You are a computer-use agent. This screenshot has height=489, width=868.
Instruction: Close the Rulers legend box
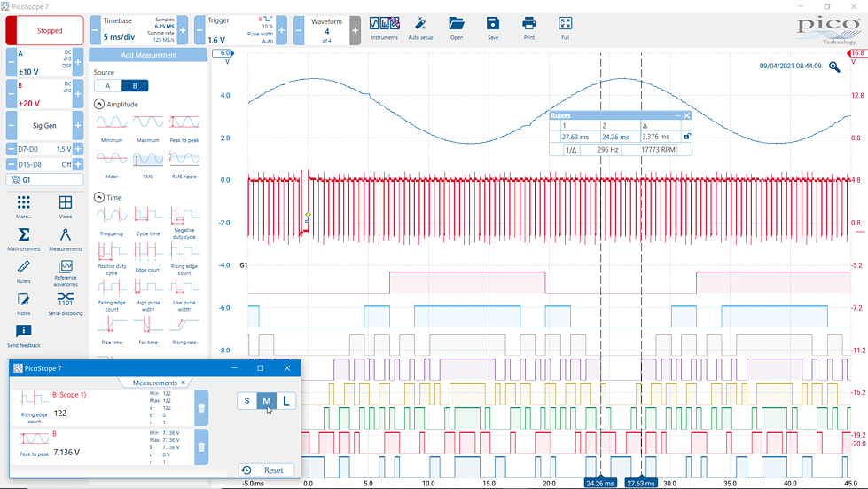[687, 115]
